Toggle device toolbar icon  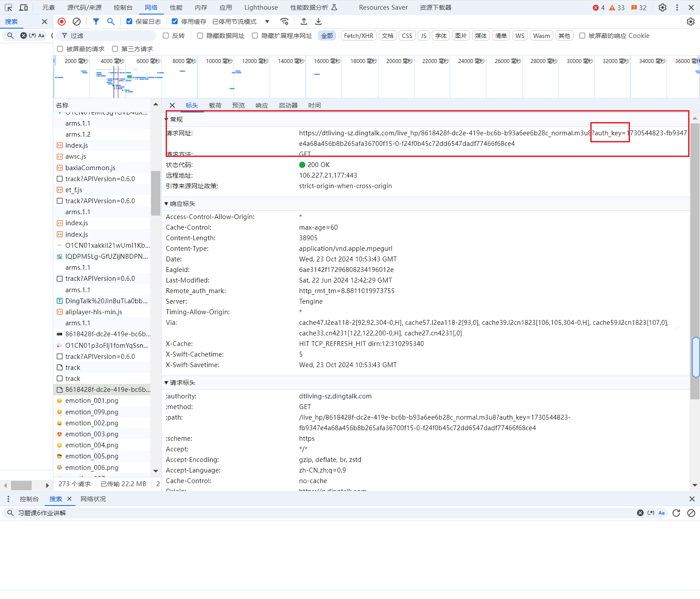(24, 7)
